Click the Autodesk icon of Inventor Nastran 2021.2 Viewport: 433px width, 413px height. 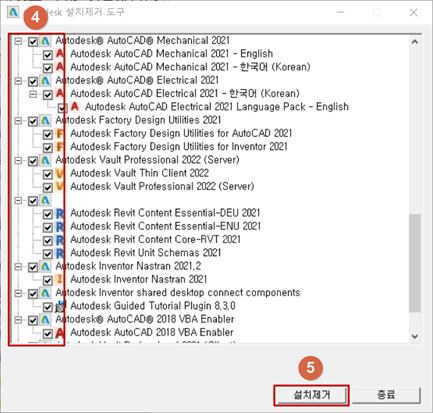point(46,267)
